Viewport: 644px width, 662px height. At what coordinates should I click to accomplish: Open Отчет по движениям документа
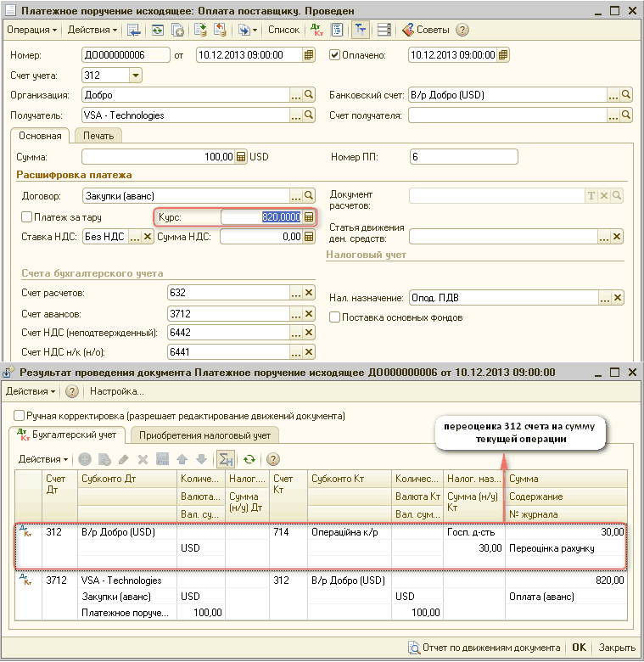[484, 648]
